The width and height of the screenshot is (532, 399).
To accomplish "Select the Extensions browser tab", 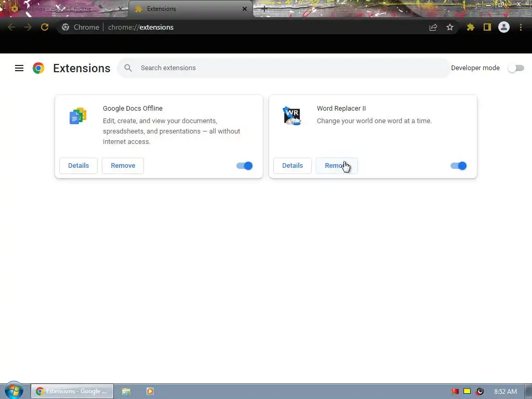I will (190, 9).
